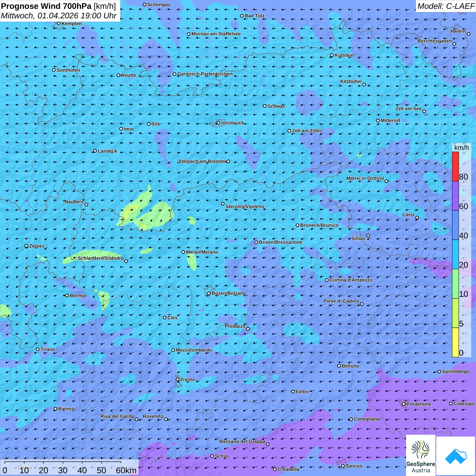Click the 'Zell am Ziller' label
The width and height of the screenshot is (476, 476).
[307, 131]
